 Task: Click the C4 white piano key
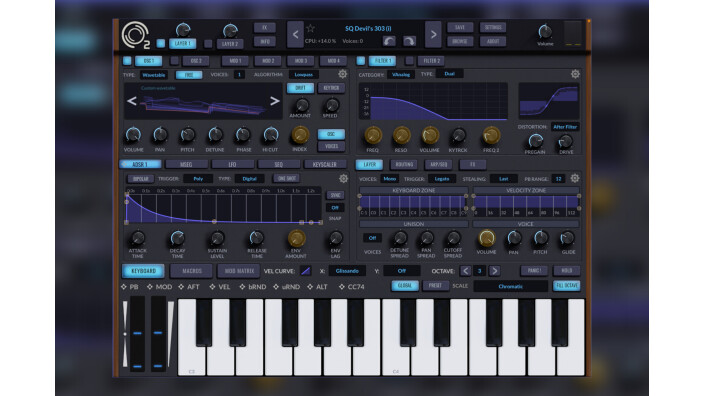point(396,337)
